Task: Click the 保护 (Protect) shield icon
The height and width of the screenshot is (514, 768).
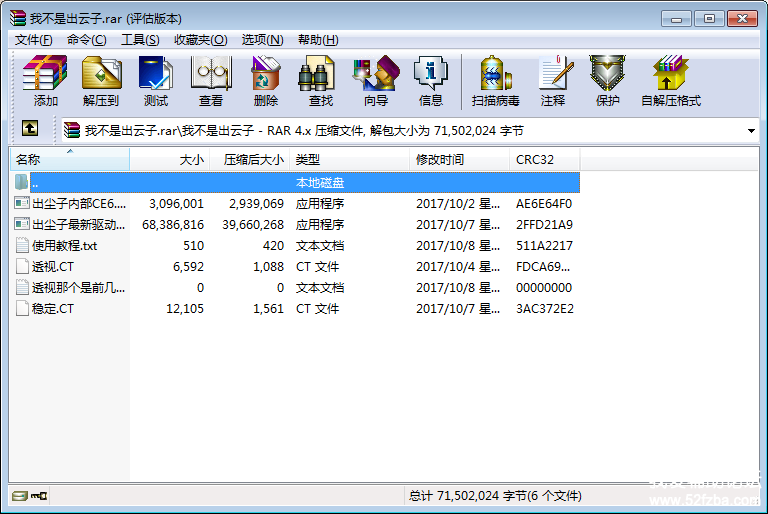Action: (x=607, y=73)
